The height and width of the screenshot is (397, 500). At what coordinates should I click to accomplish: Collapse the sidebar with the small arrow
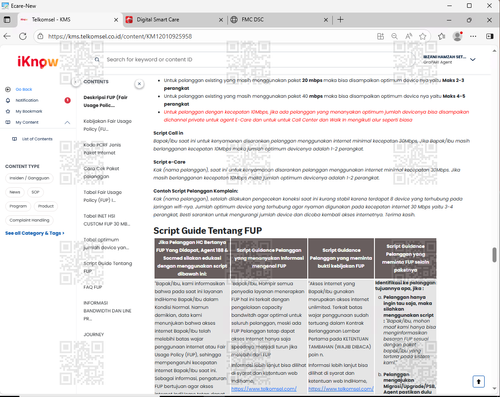tap(76, 82)
